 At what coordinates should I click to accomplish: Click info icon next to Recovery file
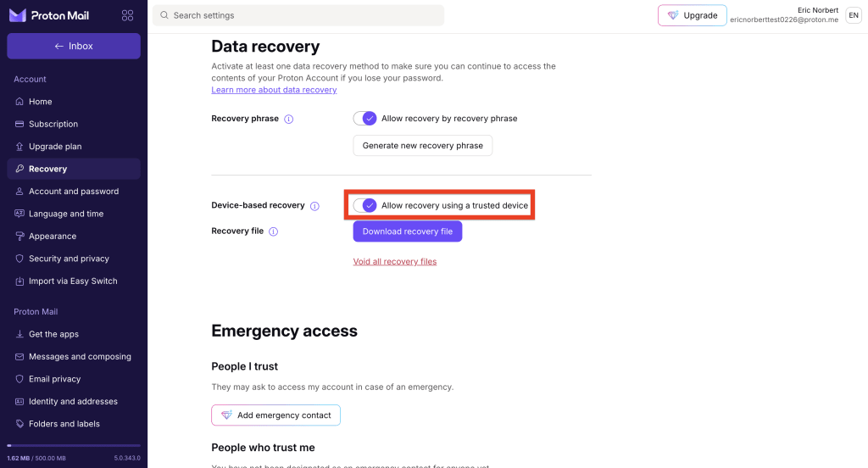pos(274,231)
